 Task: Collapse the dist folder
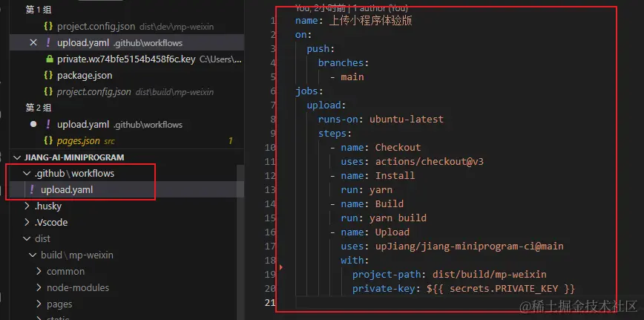coord(27,238)
